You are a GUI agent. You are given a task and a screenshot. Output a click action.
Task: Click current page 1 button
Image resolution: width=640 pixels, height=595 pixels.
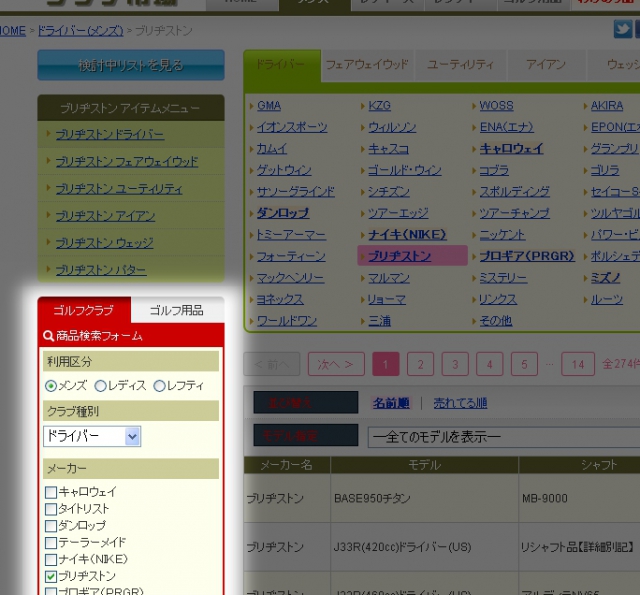coord(386,364)
